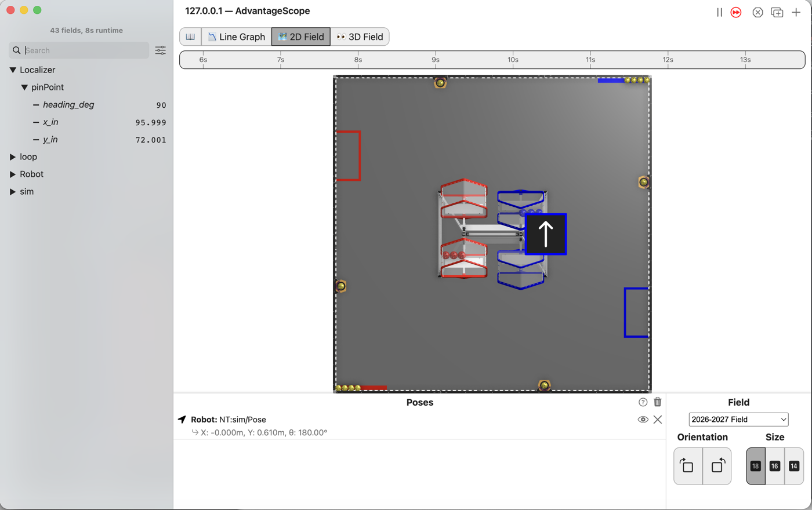Pause live playback

719,12
